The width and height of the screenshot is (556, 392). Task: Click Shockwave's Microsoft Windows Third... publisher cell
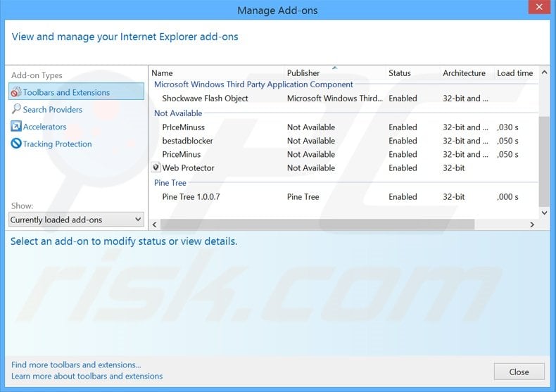coord(335,99)
